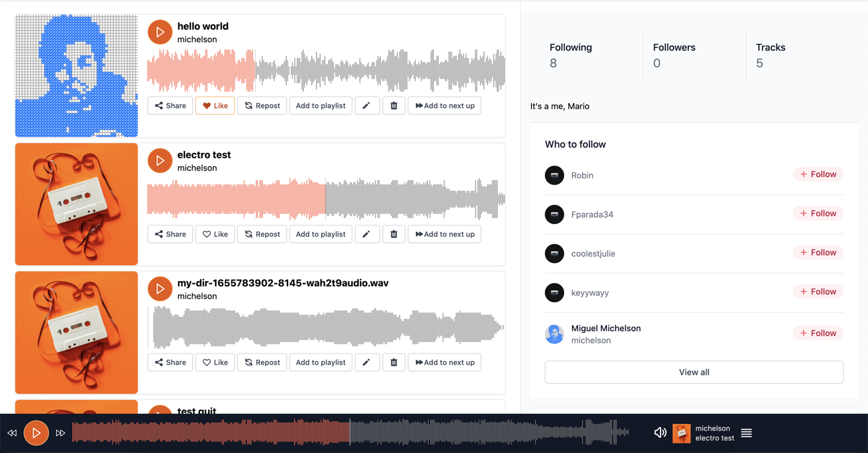Open Robin username link

[582, 175]
